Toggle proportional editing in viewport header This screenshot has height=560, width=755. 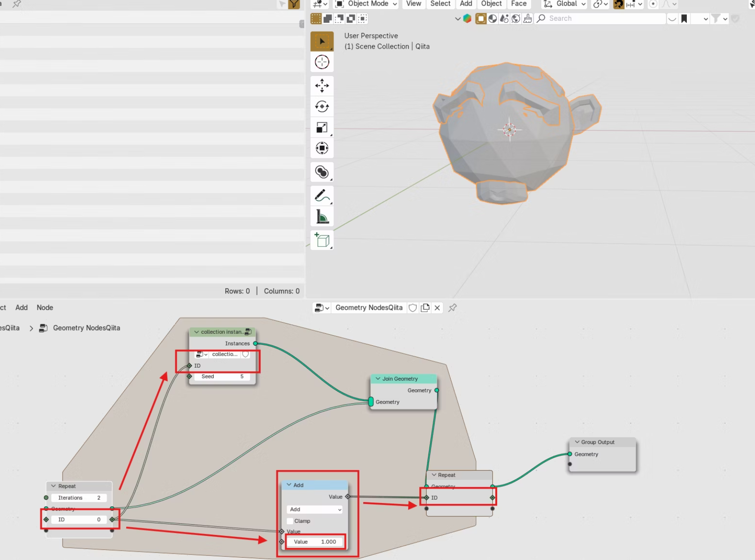tap(653, 4)
